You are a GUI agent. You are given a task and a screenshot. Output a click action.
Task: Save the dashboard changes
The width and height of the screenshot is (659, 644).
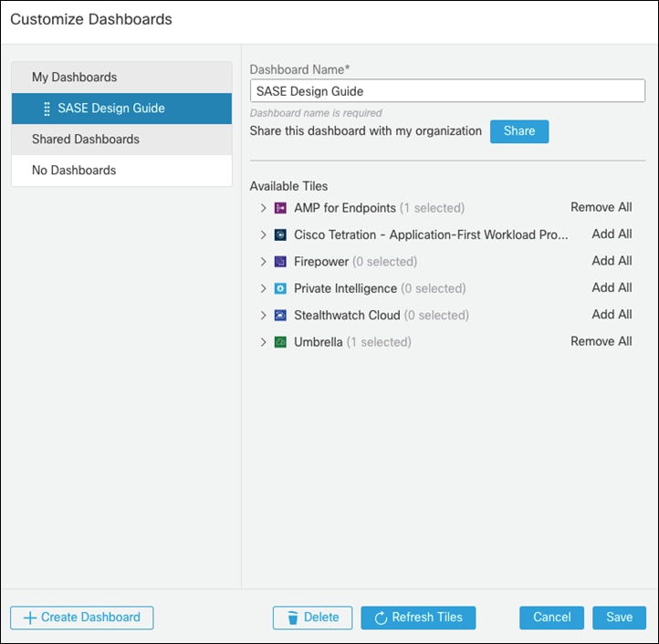point(619,618)
